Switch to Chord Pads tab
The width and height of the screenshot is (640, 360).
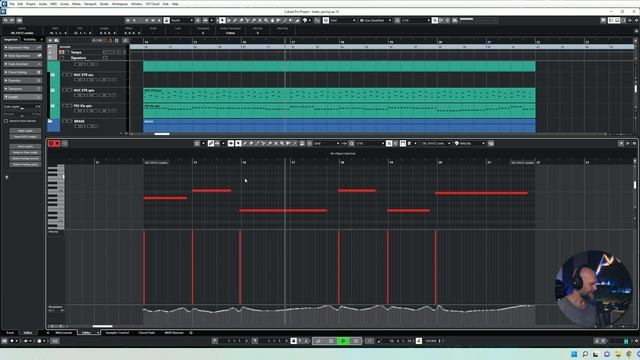coord(147,333)
